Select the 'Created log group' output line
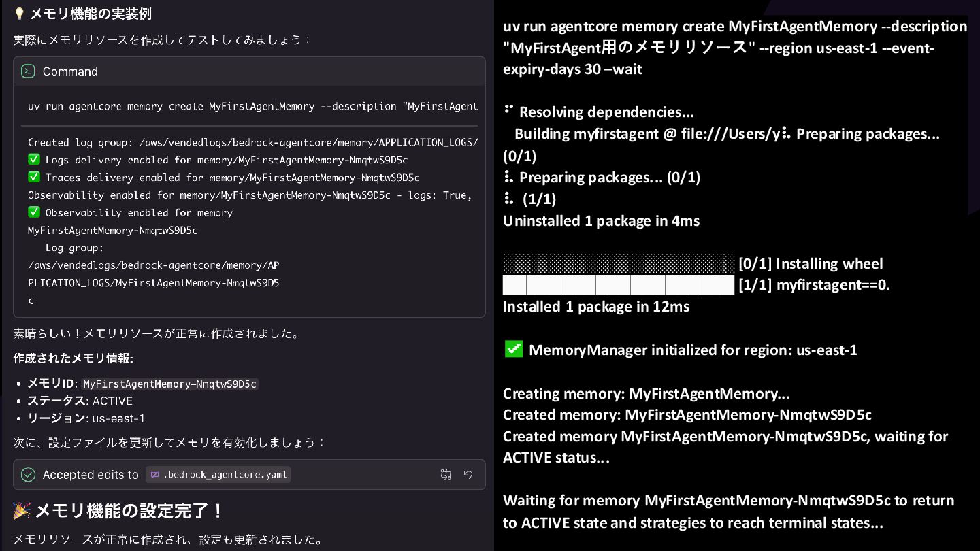Image resolution: width=980 pixels, height=551 pixels. coord(253,142)
